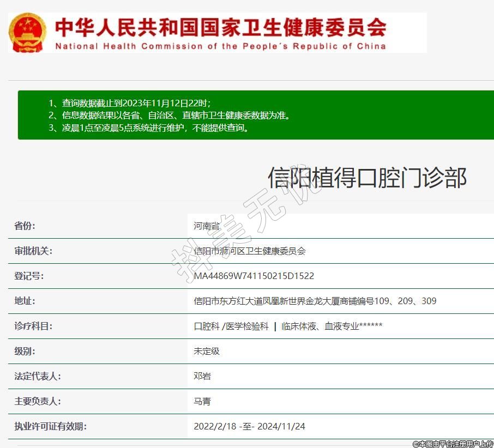Click the English National Health Commission subtitle
Viewport: 494px width, 448px height.
click(220, 46)
